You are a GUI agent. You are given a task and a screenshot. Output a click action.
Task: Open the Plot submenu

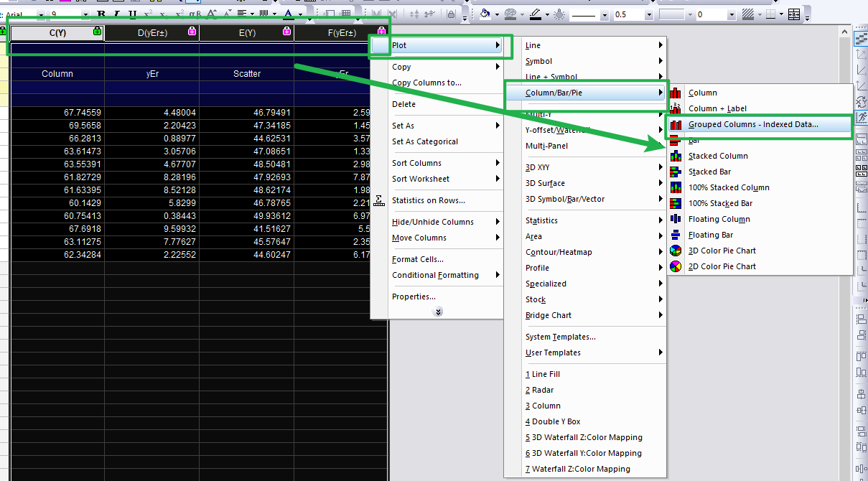(437, 45)
